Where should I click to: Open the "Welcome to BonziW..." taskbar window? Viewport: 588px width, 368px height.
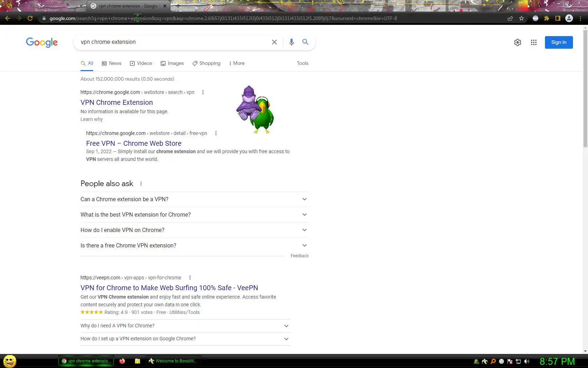(x=173, y=361)
